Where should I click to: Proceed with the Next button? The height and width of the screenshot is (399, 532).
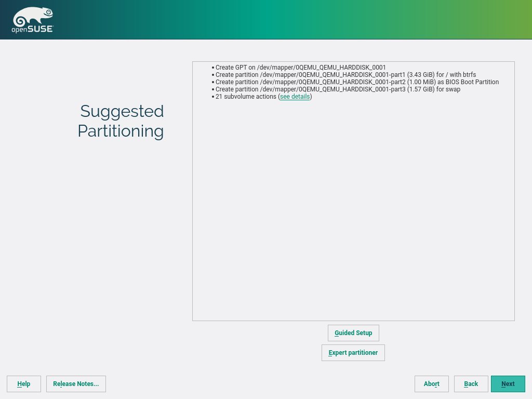508,384
